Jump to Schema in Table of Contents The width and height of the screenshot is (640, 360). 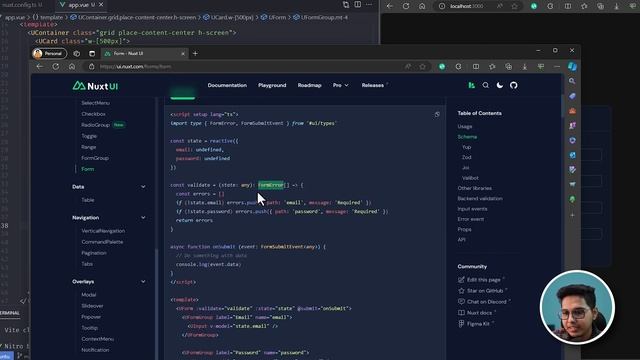click(467, 137)
